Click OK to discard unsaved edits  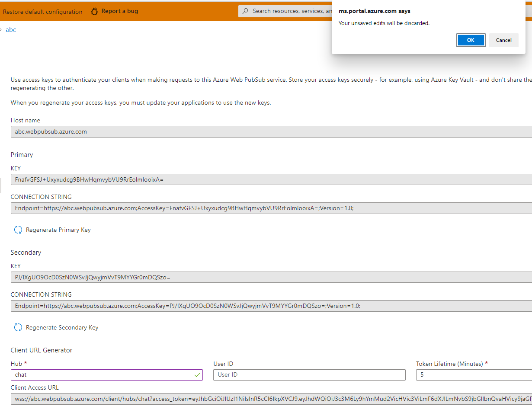tap(471, 40)
